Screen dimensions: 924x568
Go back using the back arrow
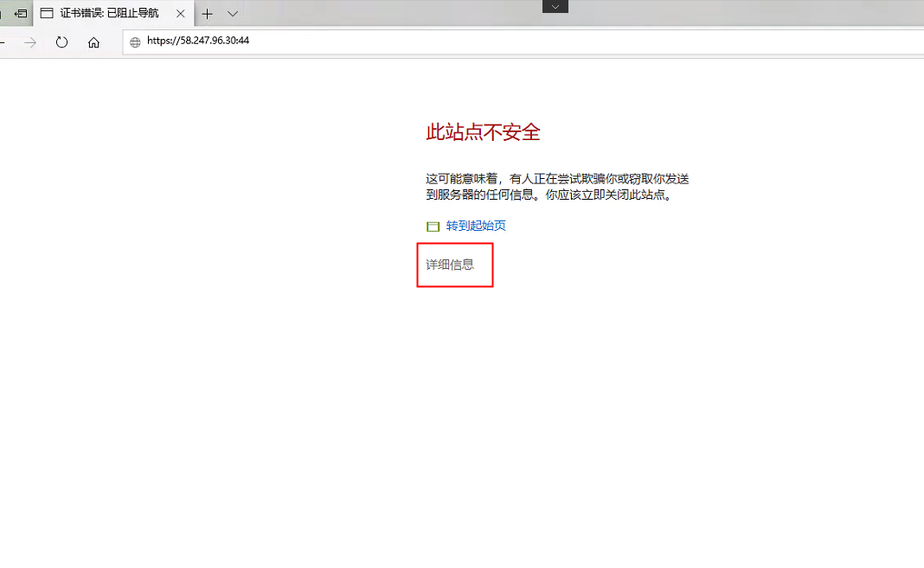click(3, 41)
